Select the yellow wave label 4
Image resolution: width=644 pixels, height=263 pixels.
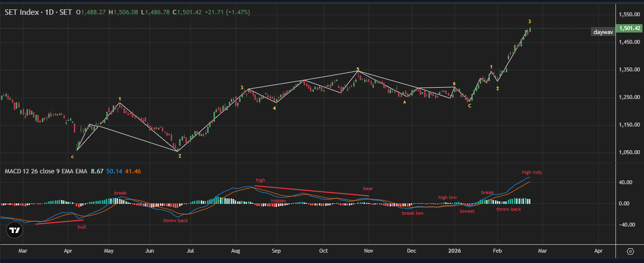point(275,108)
